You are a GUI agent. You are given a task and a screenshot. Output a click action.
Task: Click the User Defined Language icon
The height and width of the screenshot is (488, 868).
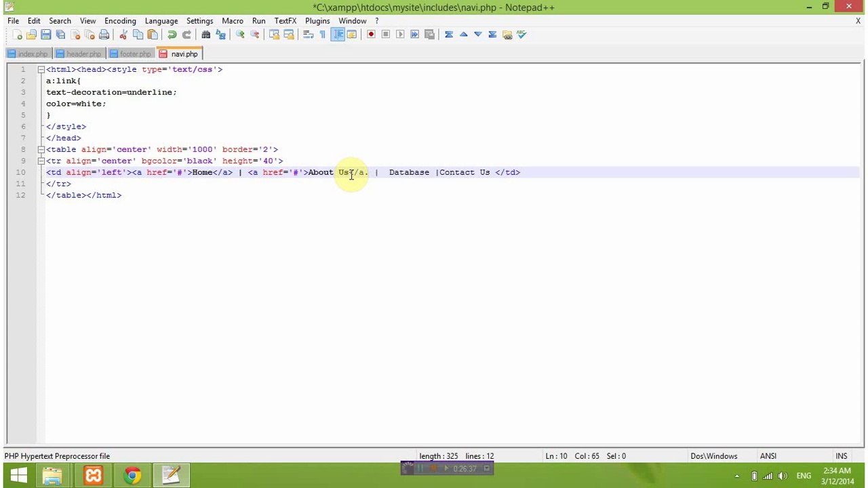click(351, 35)
